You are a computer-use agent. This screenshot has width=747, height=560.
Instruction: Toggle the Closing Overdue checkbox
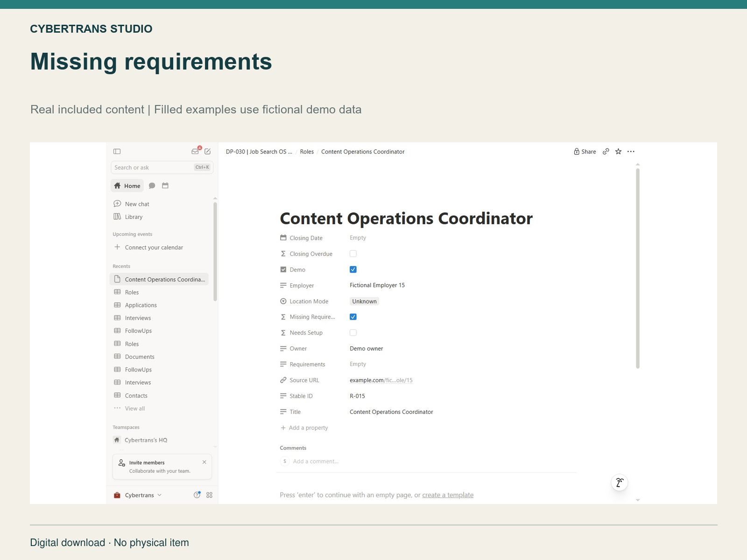coord(353,254)
